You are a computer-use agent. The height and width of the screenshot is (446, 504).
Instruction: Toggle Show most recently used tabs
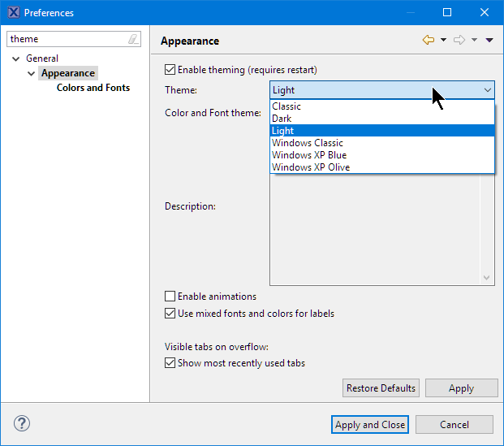coord(170,363)
